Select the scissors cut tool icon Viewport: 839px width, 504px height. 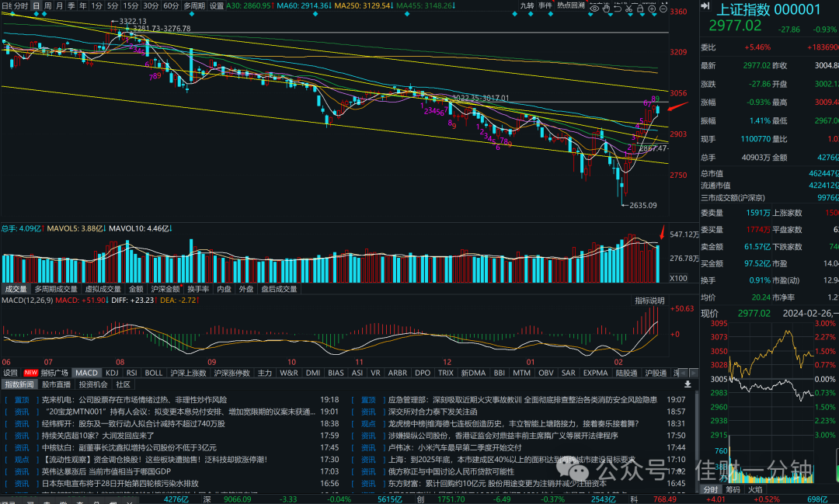[628, 9]
